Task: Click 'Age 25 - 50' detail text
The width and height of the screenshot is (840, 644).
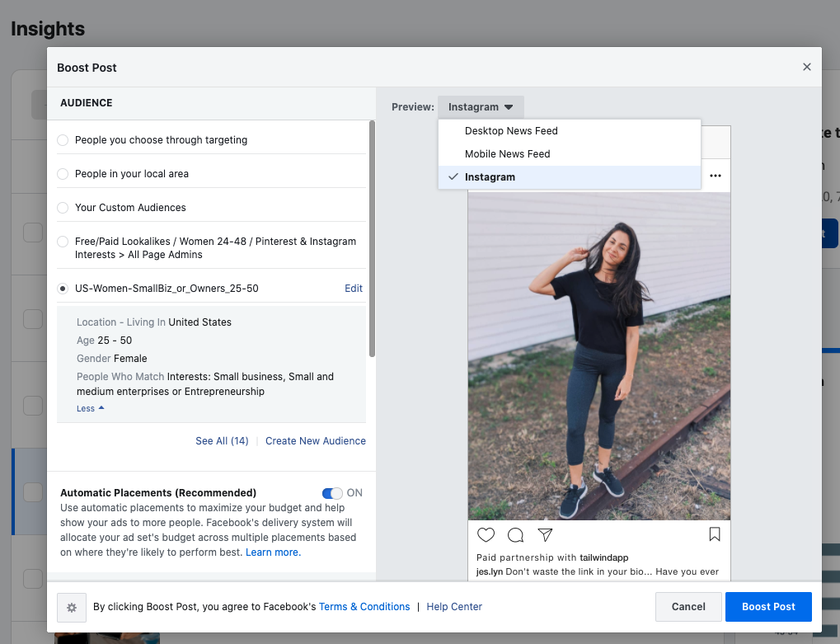Action: click(x=104, y=341)
